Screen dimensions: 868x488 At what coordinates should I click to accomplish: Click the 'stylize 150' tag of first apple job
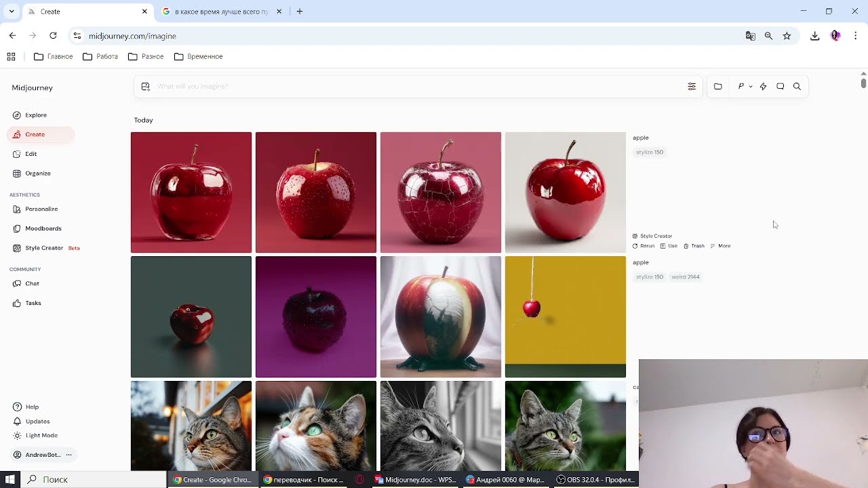[650, 152]
